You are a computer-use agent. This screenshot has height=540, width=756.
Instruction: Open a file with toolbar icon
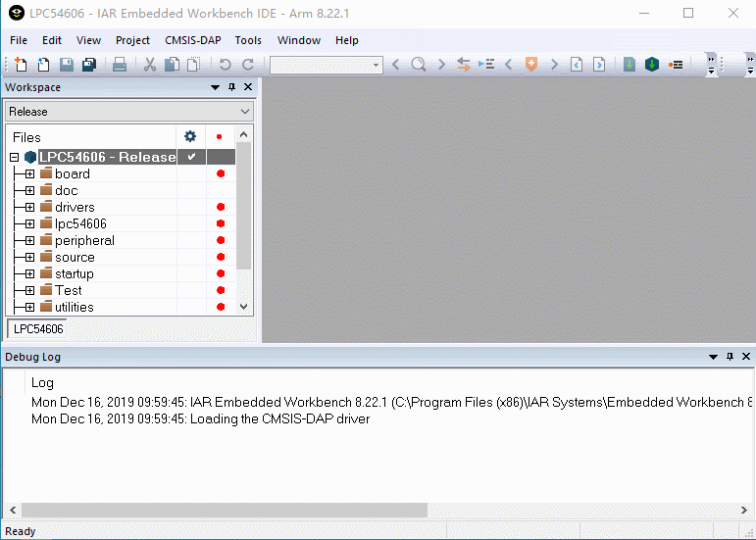click(43, 64)
